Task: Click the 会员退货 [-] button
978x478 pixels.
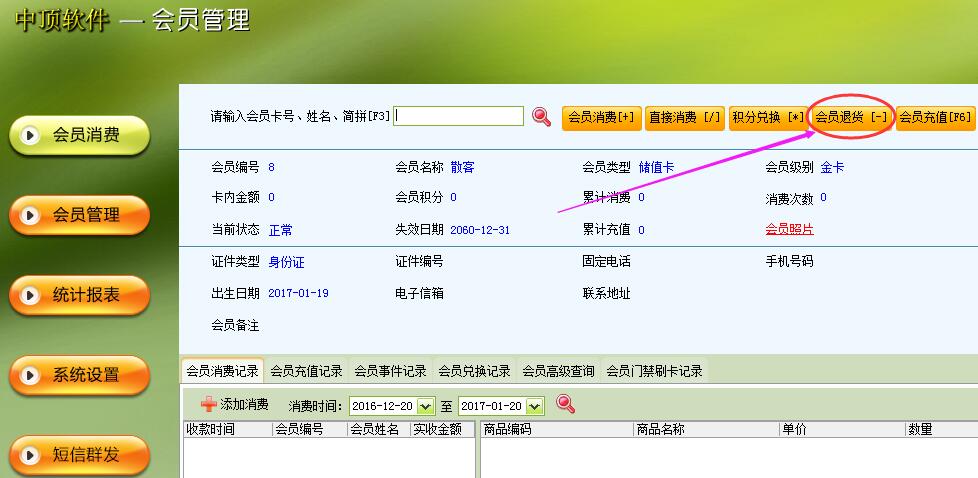Action: 851,117
